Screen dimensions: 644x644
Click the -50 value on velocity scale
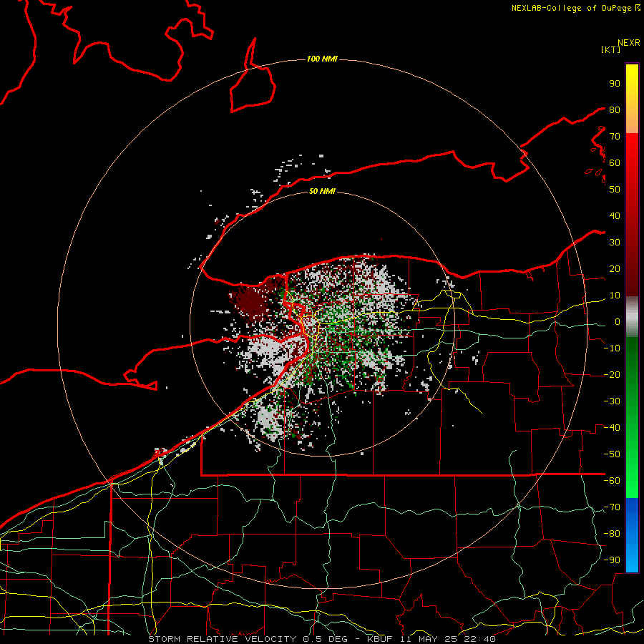coord(612,454)
